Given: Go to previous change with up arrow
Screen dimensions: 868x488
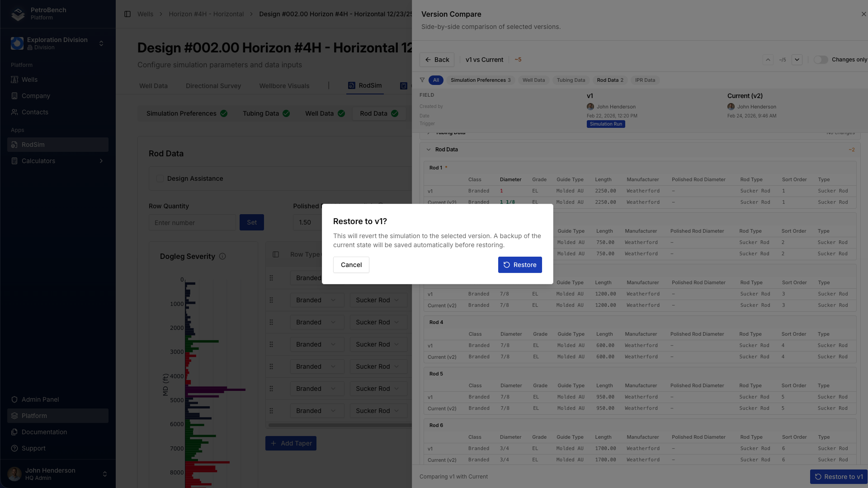Looking at the screenshot, I should click(x=768, y=60).
